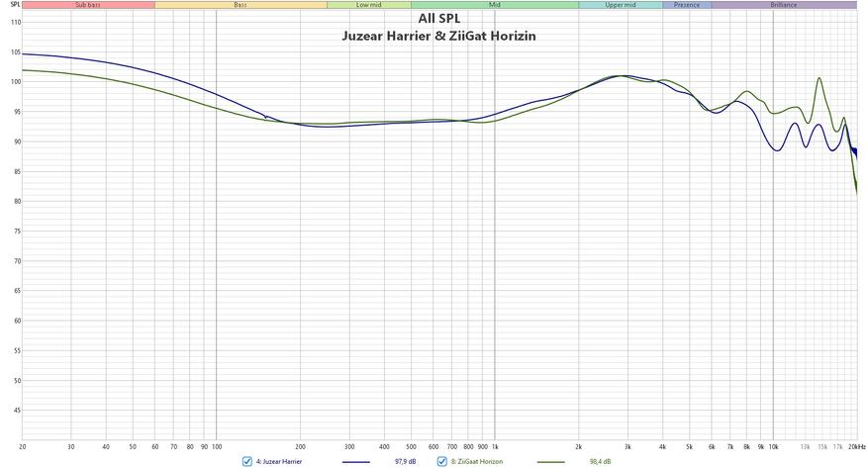Click the blue Juzear Harrier line swatch
The height and width of the screenshot is (468, 868).
(356, 462)
